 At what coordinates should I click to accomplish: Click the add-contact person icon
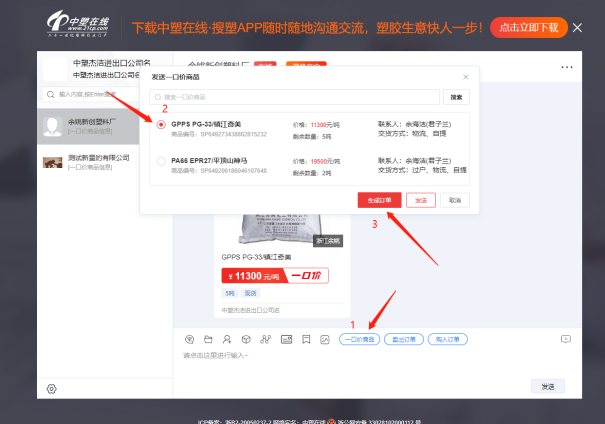[x=227, y=340]
